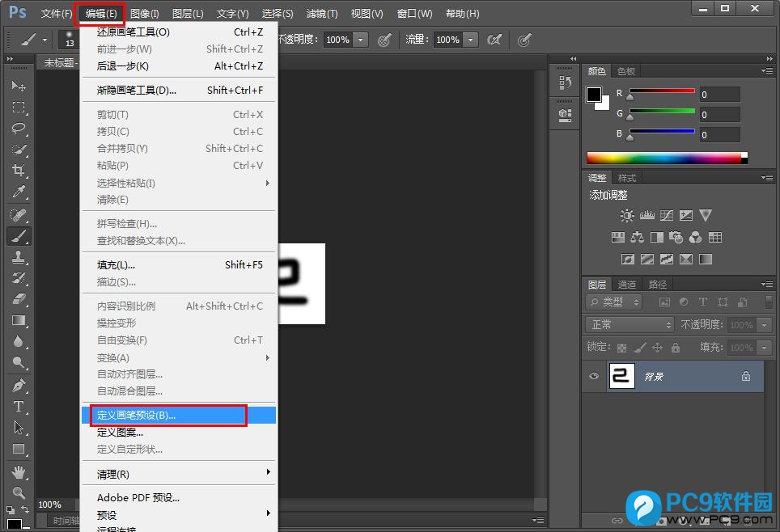Toggle lock all
Viewport: 780px width, 532px height.
[x=676, y=348]
